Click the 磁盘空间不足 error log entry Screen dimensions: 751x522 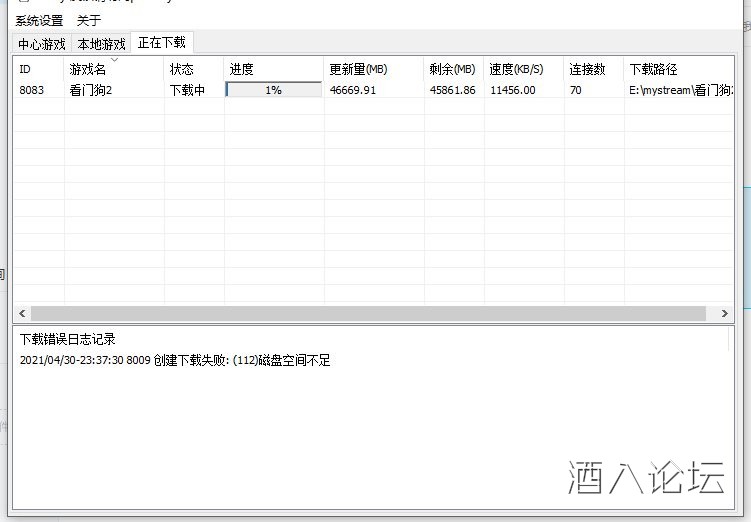click(x=175, y=360)
